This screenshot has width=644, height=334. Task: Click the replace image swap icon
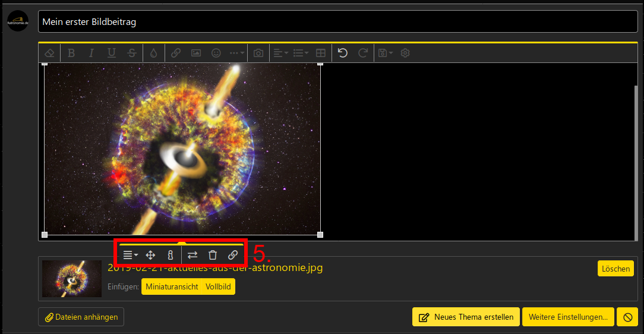pos(192,255)
